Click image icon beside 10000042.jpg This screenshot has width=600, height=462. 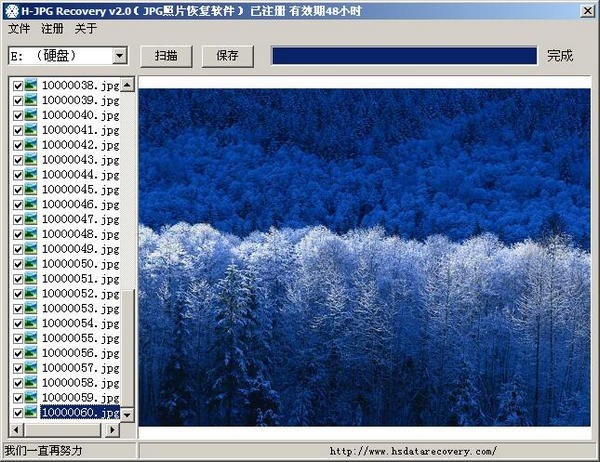coord(31,145)
